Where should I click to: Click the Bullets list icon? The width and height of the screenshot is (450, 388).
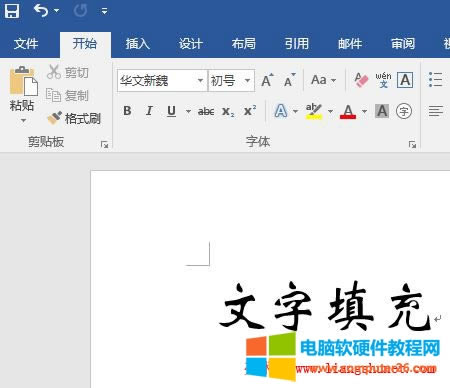[x=436, y=80]
